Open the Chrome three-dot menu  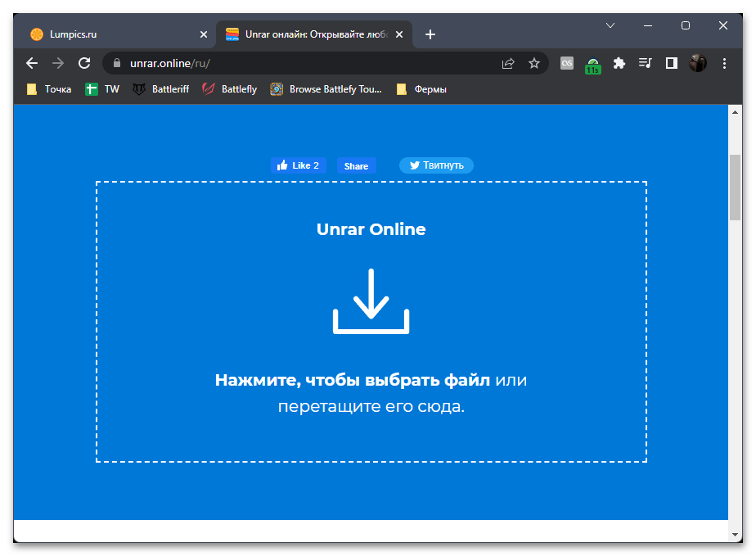[724, 63]
